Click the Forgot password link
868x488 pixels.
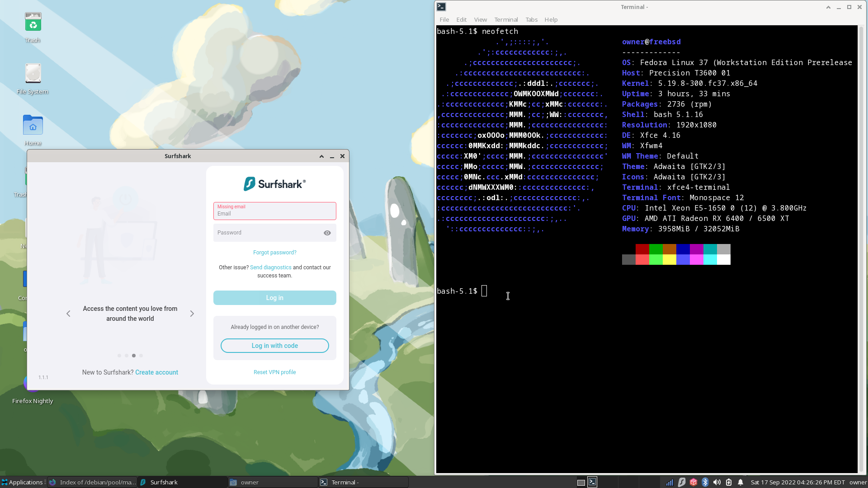pyautogui.click(x=274, y=253)
